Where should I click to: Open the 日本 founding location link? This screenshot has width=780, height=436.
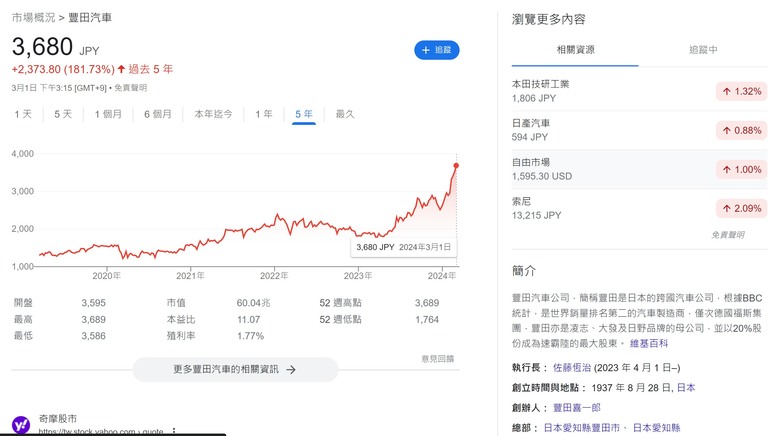coord(686,388)
